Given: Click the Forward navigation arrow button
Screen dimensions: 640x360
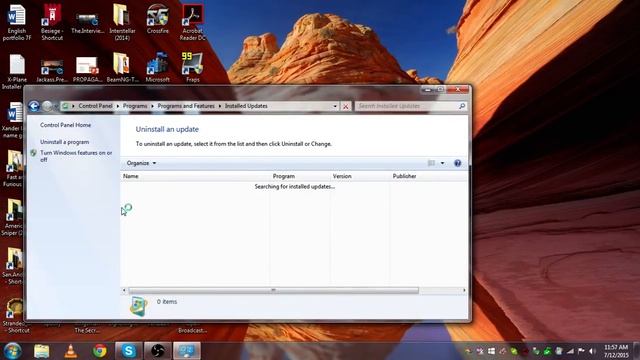Looking at the screenshot, I should (x=47, y=106).
